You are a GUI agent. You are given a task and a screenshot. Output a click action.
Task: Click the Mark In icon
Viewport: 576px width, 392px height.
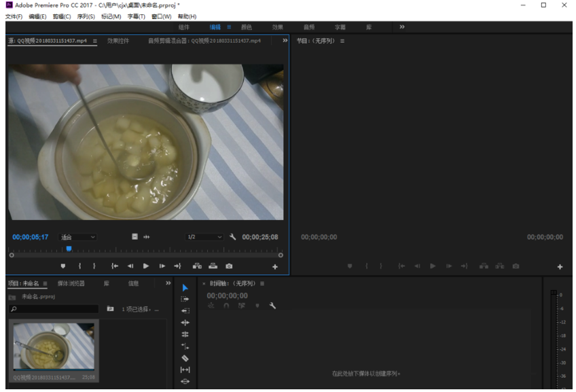point(81,266)
